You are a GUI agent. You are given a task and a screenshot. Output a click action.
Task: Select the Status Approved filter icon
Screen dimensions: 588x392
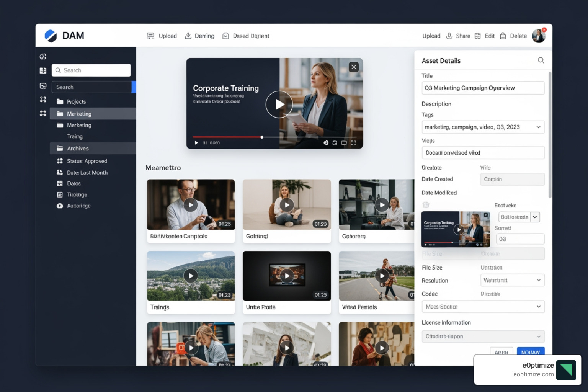point(60,161)
